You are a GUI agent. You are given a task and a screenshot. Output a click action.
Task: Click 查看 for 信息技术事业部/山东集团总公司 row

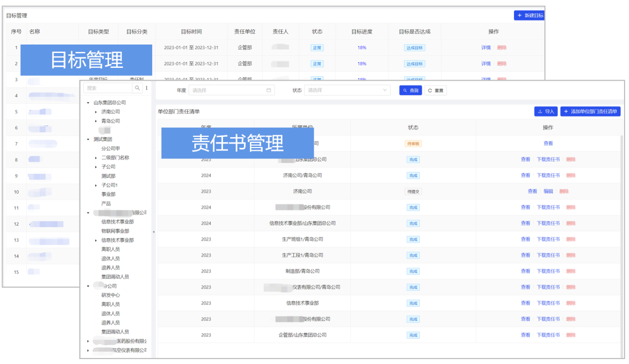click(525, 223)
